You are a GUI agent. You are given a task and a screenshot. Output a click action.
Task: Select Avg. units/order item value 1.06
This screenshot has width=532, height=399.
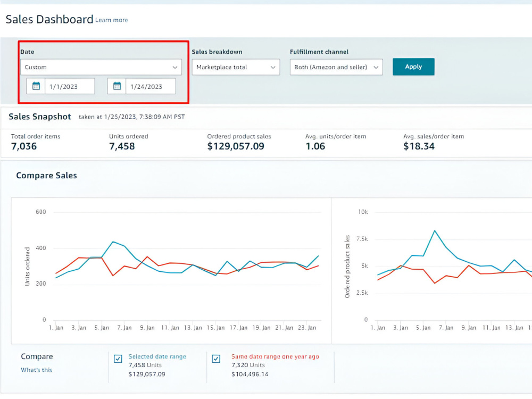tap(315, 146)
